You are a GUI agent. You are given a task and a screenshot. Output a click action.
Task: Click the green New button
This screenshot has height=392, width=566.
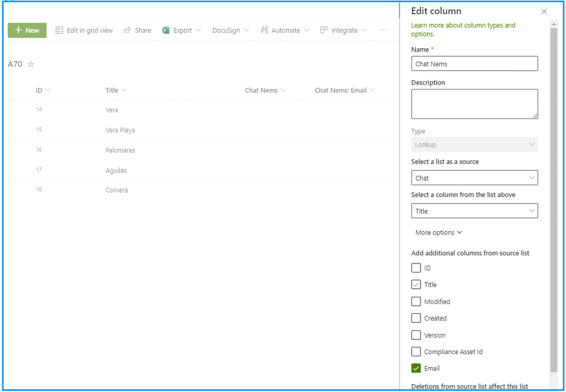click(27, 31)
